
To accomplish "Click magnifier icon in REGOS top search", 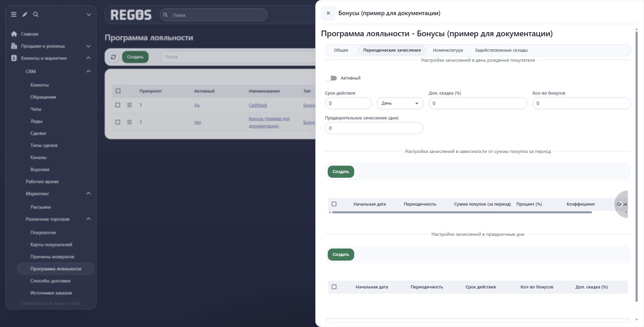I will pos(165,15).
